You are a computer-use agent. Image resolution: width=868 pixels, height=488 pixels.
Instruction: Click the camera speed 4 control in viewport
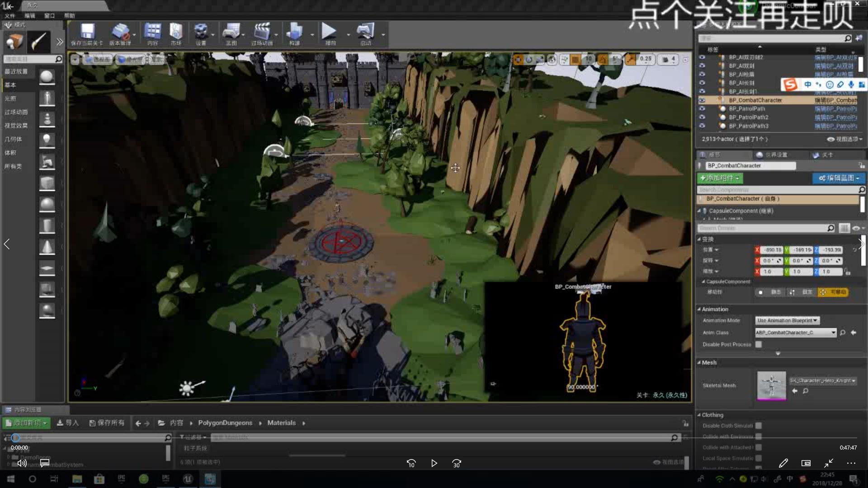(668, 59)
